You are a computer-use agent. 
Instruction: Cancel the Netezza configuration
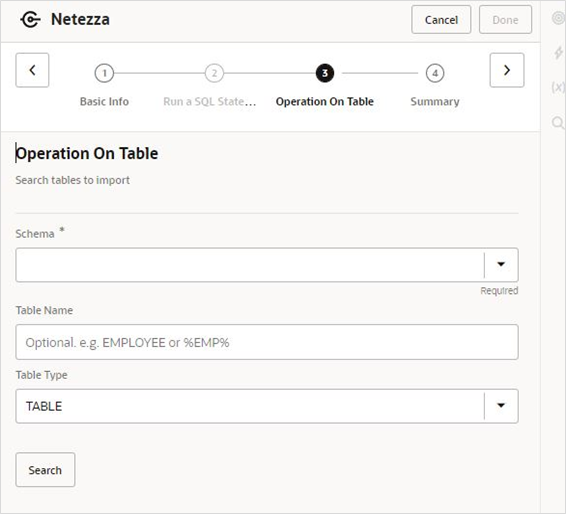point(441,19)
